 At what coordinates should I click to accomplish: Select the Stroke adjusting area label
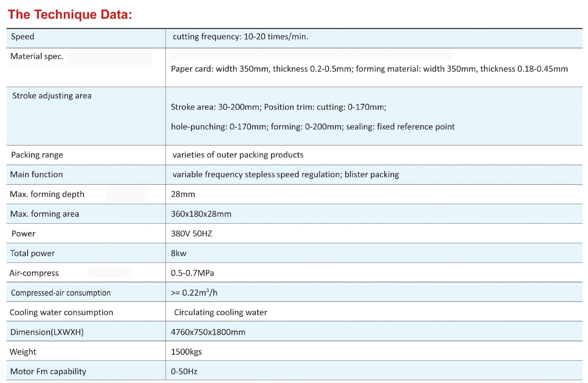tap(52, 96)
